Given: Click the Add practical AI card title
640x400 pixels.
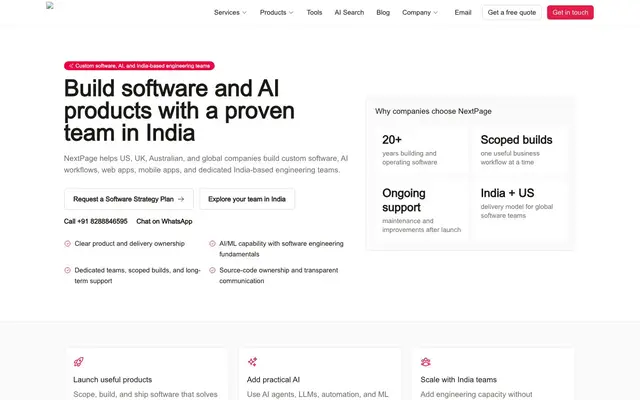Looking at the screenshot, I should (273, 380).
